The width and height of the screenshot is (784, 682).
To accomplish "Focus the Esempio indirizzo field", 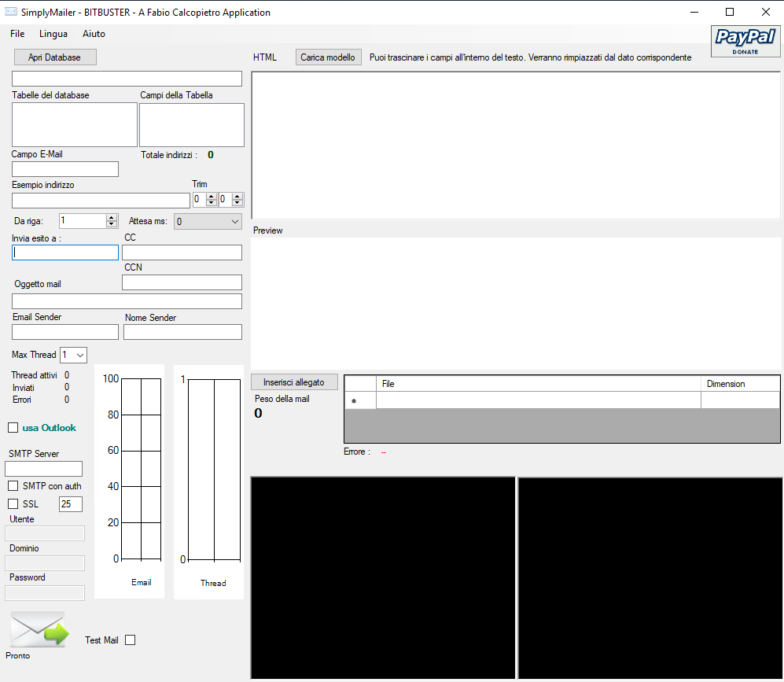I will [x=101, y=200].
